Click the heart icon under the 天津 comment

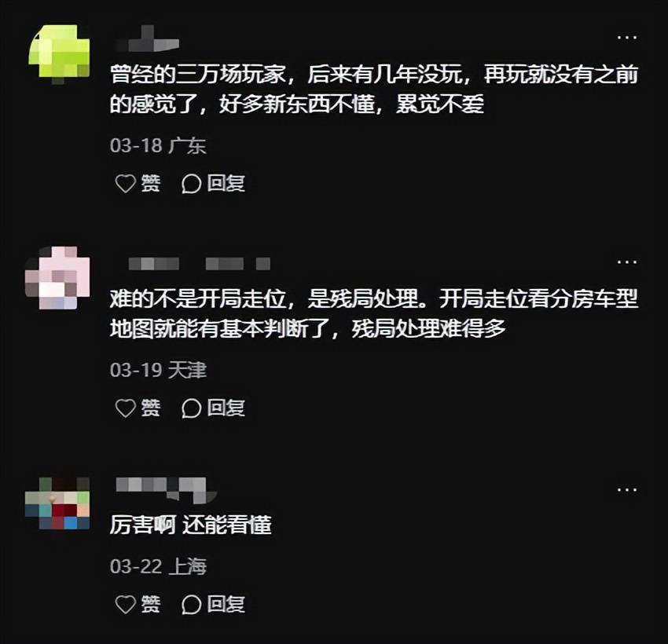coord(125,408)
